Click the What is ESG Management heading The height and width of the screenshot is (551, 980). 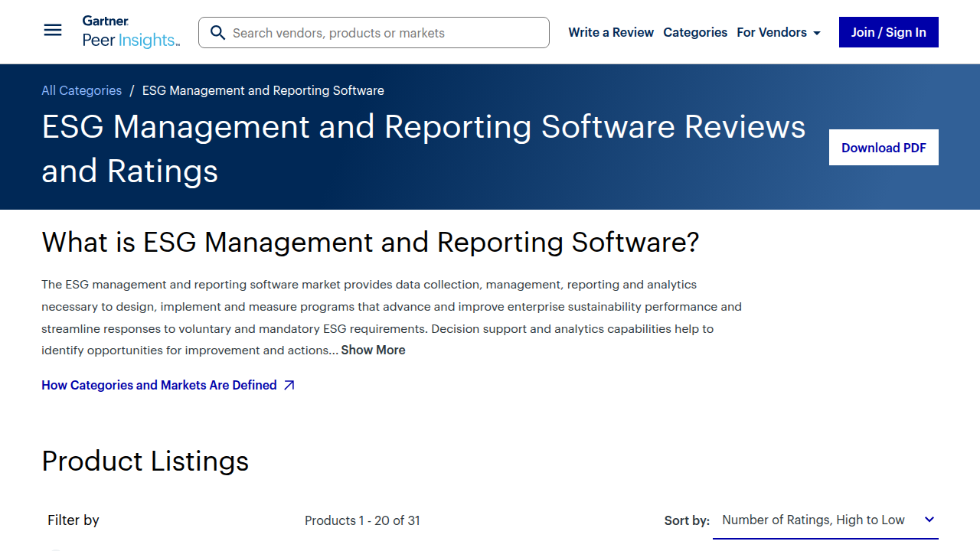(x=371, y=242)
